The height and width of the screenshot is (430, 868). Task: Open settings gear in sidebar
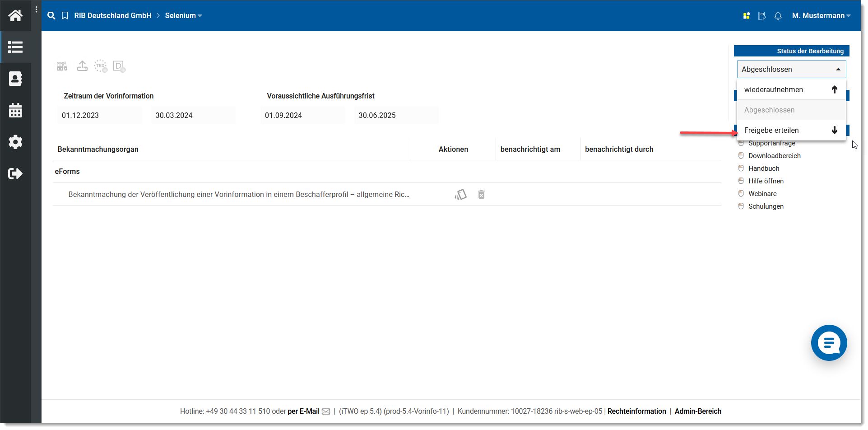coord(15,142)
